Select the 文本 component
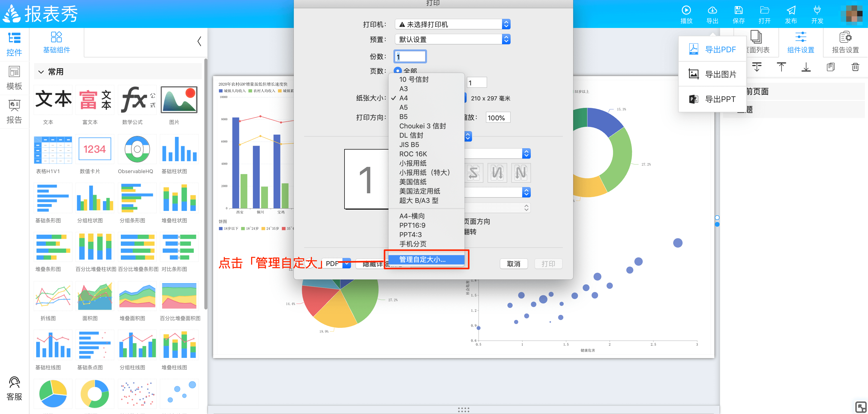Image resolution: width=868 pixels, height=414 pixels. tap(53, 100)
